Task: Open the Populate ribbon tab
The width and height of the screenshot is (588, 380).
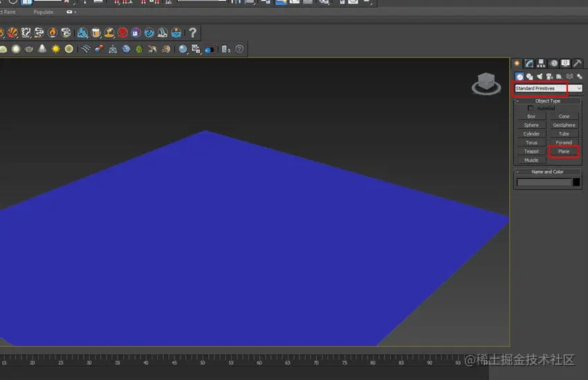Action: click(x=44, y=12)
